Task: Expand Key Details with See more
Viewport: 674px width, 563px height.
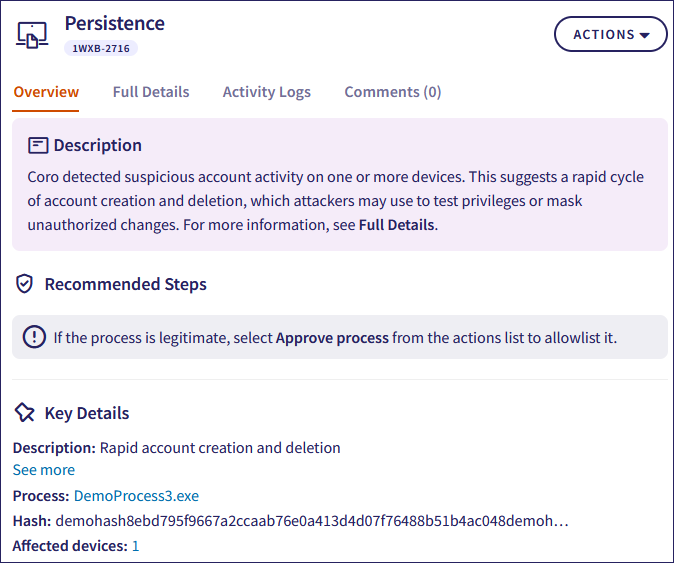Action: [x=44, y=470]
